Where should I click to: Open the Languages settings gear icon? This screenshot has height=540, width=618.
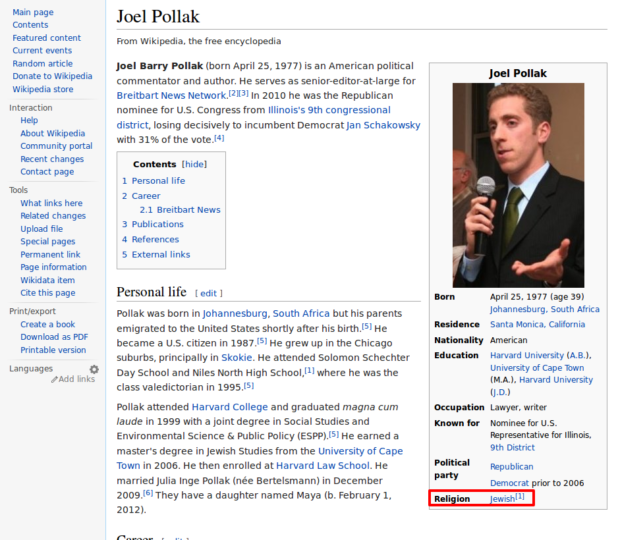94,369
